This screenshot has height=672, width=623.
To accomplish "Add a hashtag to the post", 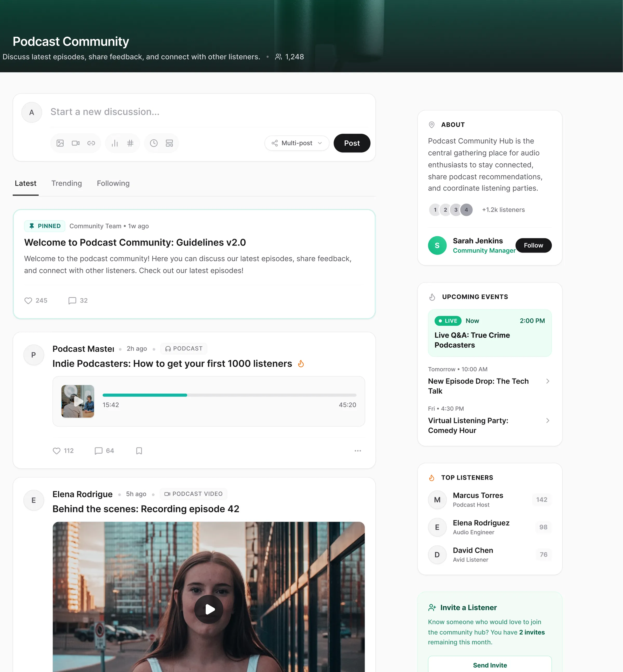I will [x=130, y=143].
